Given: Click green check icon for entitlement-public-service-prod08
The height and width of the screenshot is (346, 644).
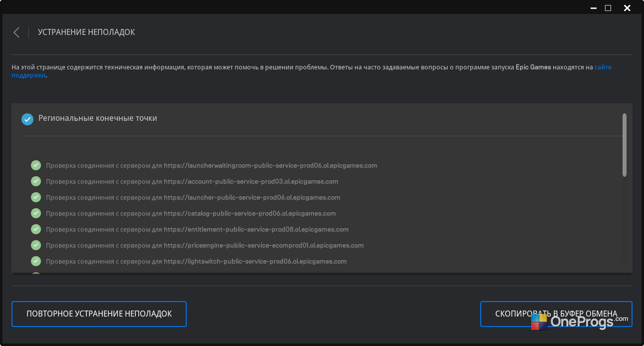Looking at the screenshot, I should coord(36,229).
